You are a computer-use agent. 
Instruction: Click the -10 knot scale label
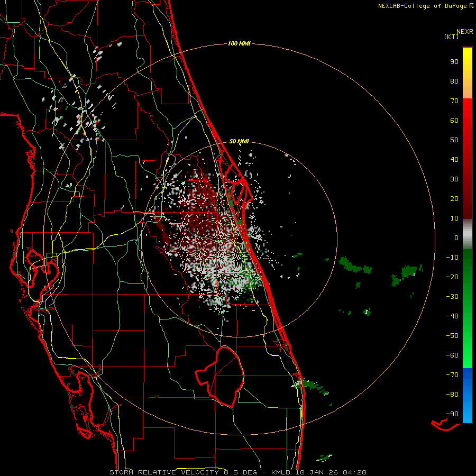click(x=452, y=258)
